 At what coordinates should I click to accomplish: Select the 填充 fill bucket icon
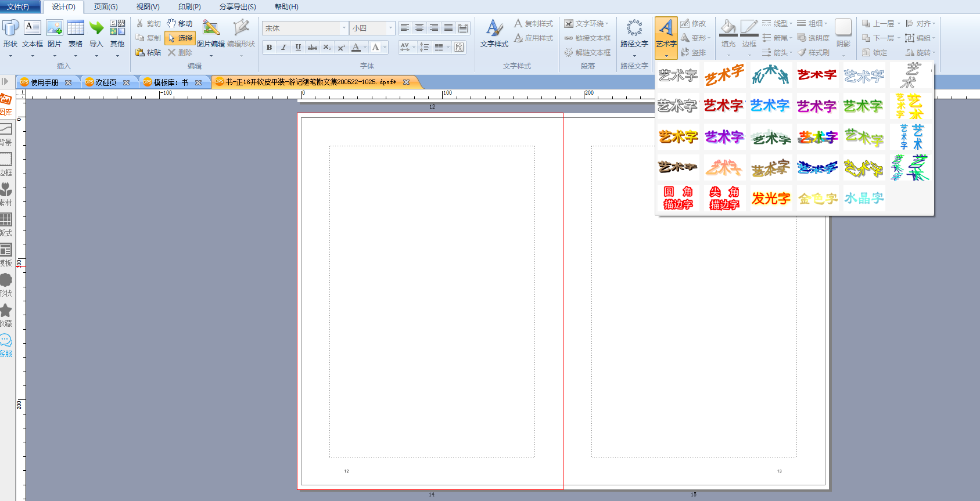pos(728,28)
